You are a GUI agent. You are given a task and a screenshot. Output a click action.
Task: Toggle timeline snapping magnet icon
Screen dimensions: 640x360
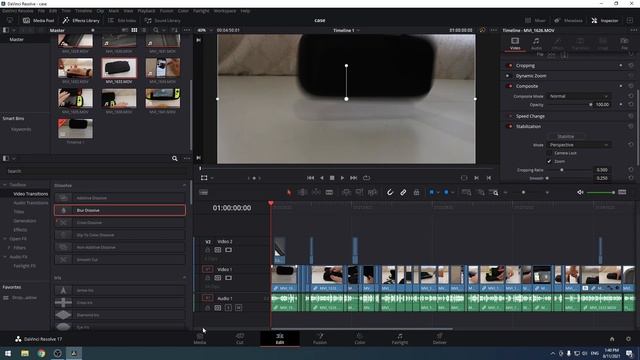click(390, 192)
